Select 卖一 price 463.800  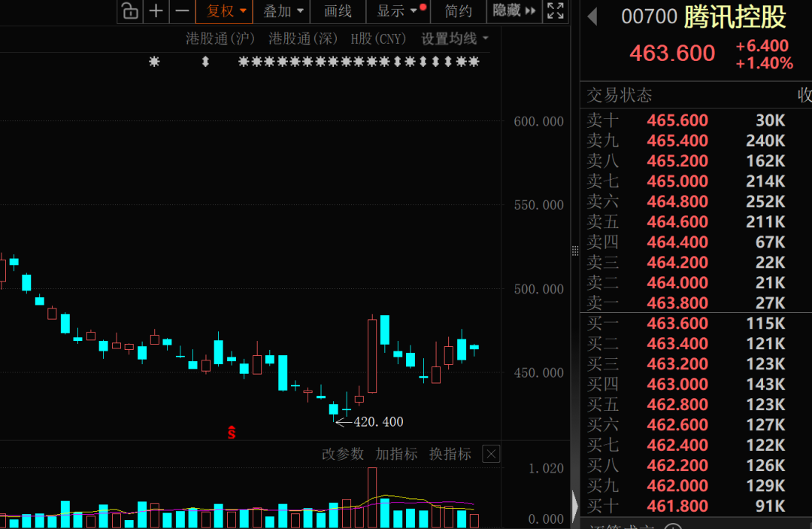(677, 303)
